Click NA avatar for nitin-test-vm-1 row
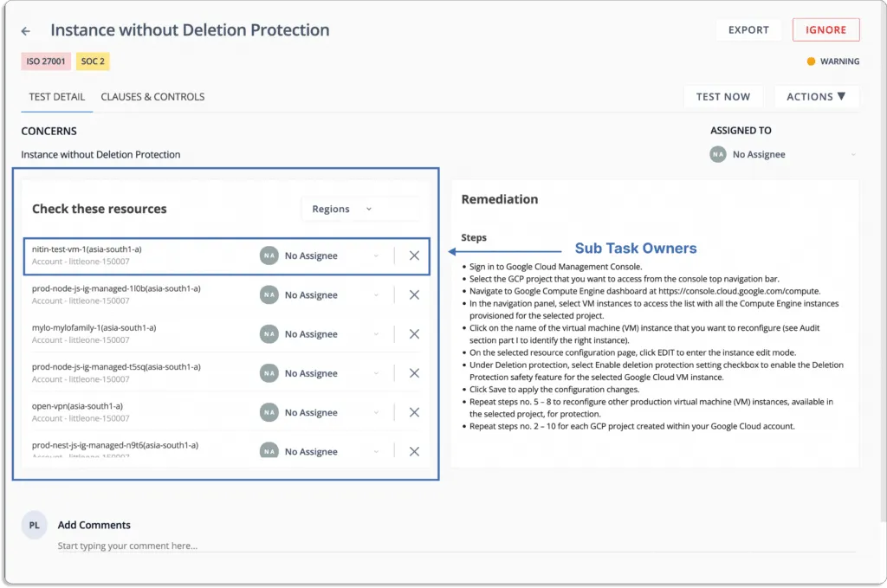The height and width of the screenshot is (588, 887). [269, 255]
